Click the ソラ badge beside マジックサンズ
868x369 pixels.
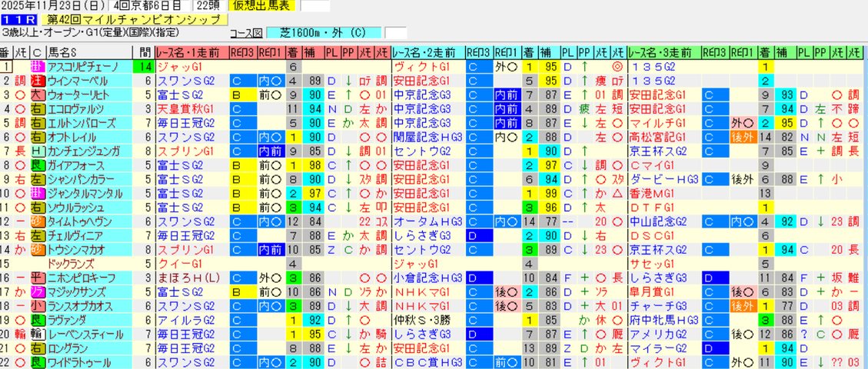[x=38, y=291]
